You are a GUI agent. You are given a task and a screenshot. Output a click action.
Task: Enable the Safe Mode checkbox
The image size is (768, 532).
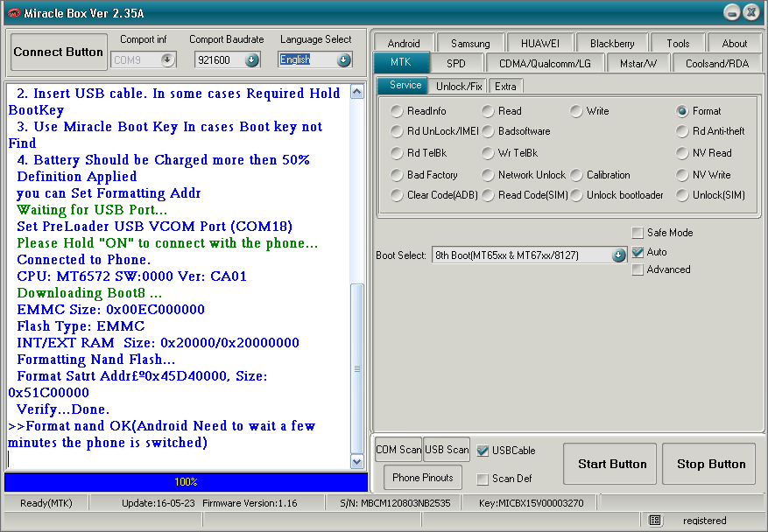click(x=638, y=233)
